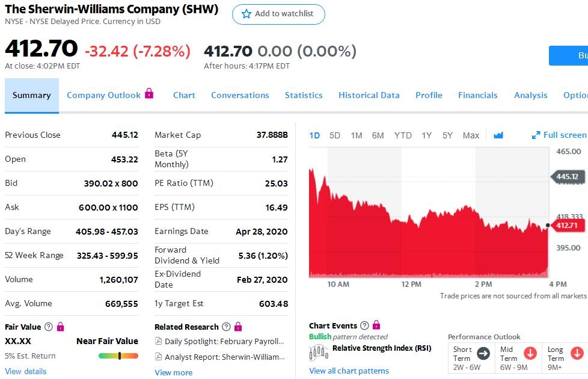Image resolution: width=588 pixels, height=379 pixels.
Task: Click the Fair Value help question icon
Action: pyautogui.click(x=48, y=327)
